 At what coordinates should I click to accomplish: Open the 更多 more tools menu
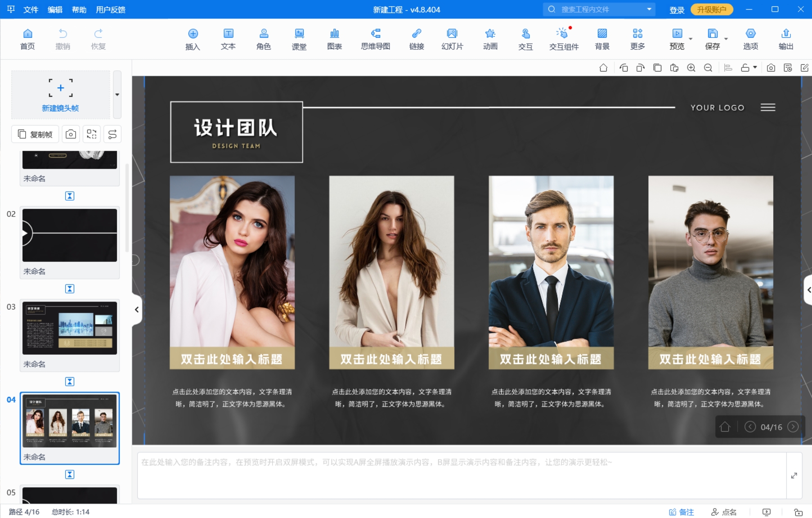[x=637, y=39]
